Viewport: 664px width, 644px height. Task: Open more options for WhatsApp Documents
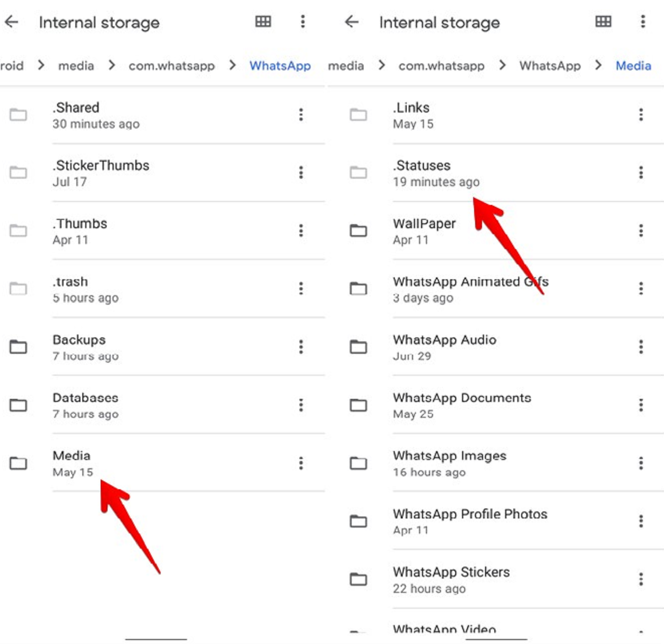(x=641, y=406)
